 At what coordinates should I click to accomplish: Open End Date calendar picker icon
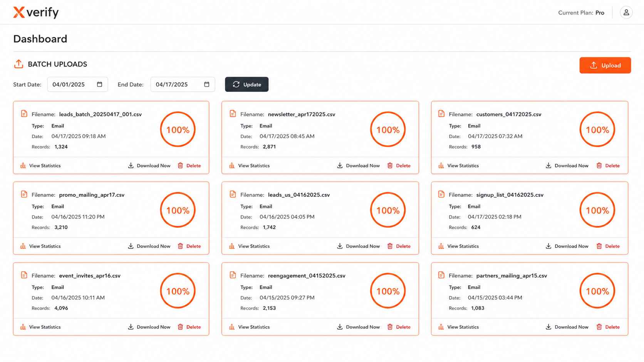(206, 84)
